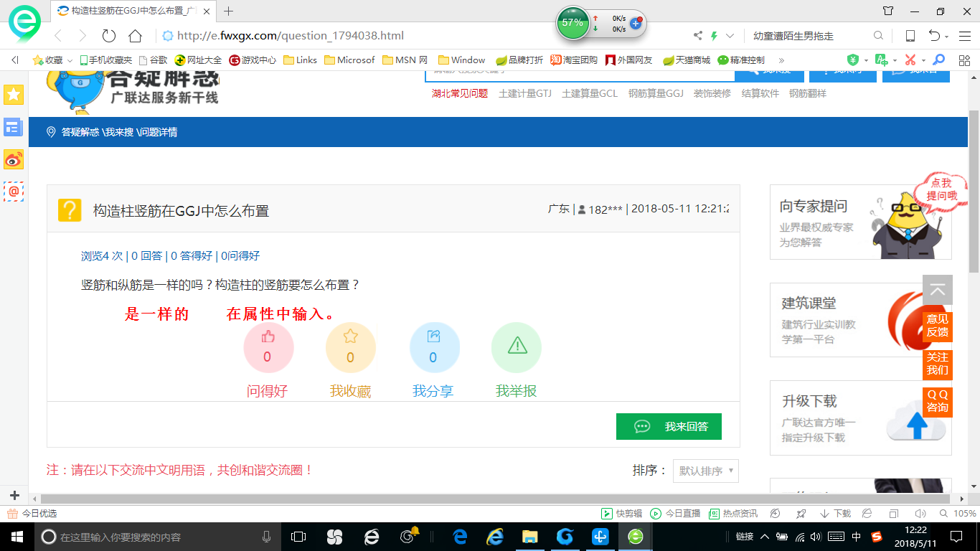Click the IE compatibility mode icon in status bar
Image resolution: width=980 pixels, height=551 pixels.
[867, 514]
